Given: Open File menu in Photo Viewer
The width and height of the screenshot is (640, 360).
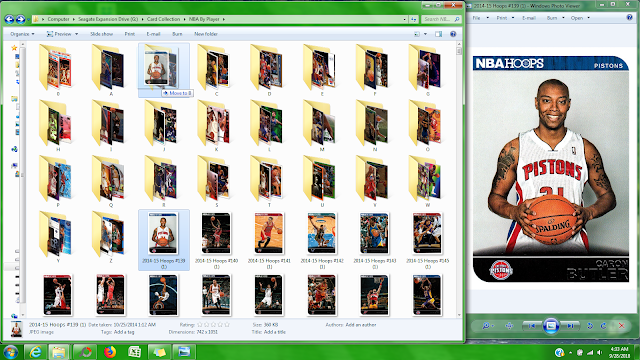Looking at the screenshot, I should (x=476, y=18).
